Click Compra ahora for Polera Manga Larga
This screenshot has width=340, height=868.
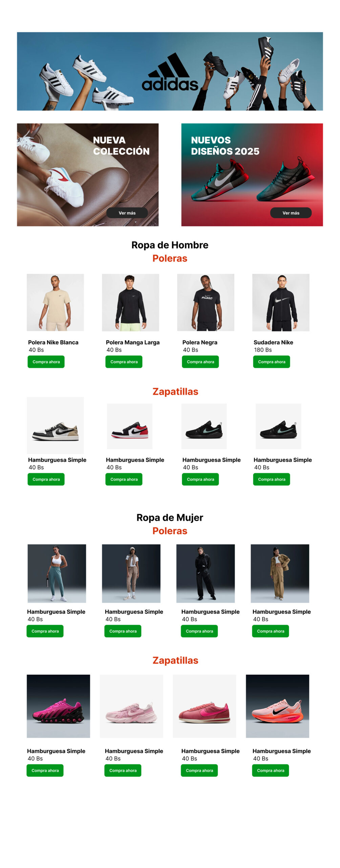click(124, 361)
